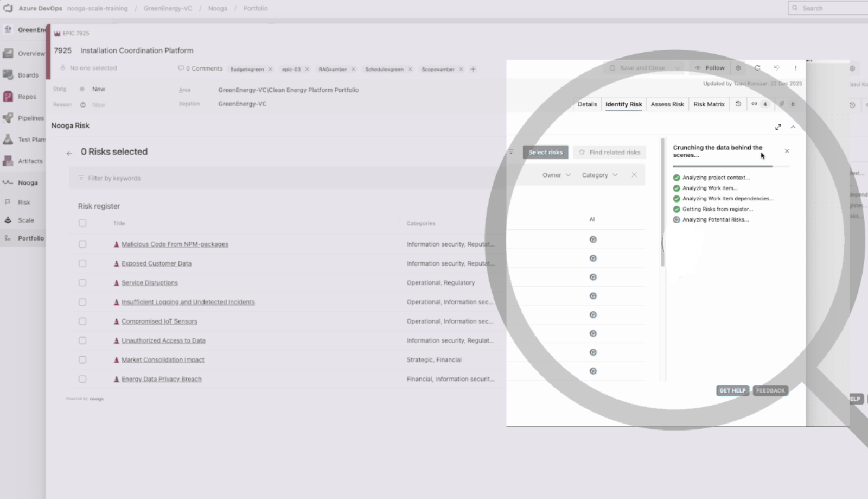Check the Market Consolidation Impact checkbox

pos(82,360)
